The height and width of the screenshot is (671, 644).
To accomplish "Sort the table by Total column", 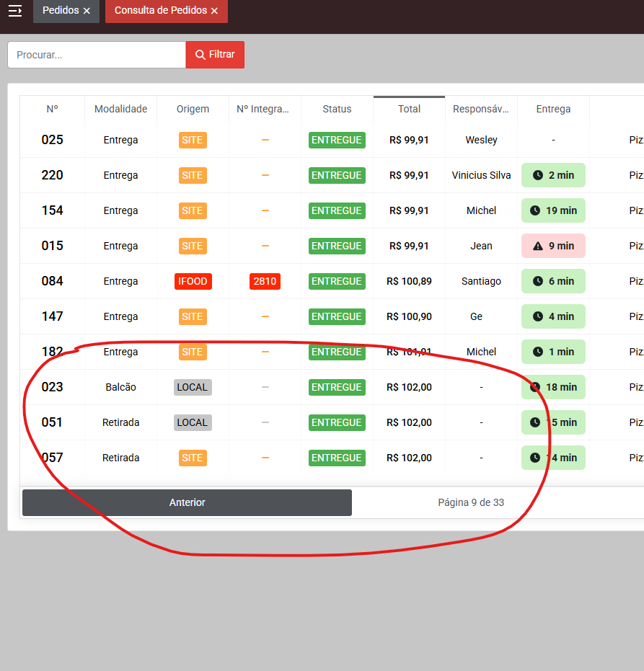I will coord(409,109).
